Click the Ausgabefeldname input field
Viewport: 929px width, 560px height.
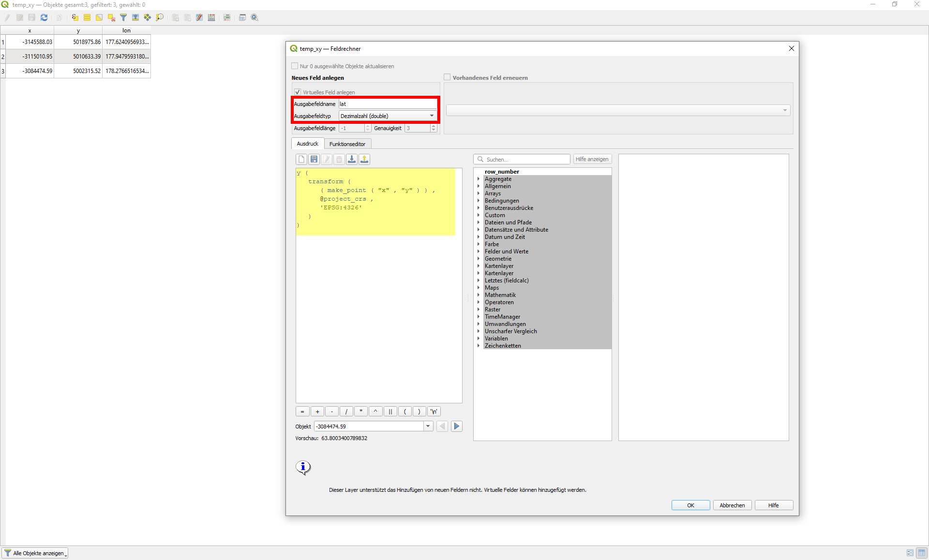coord(388,104)
